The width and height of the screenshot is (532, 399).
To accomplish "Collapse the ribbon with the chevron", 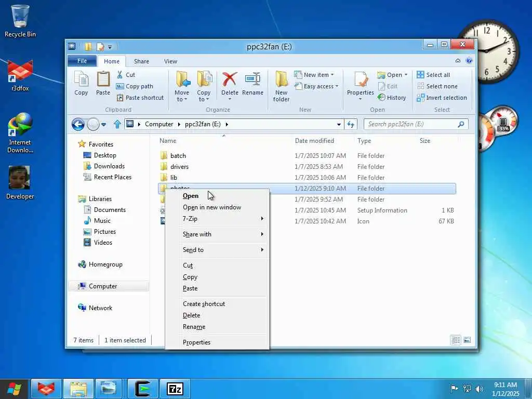I will coord(458,60).
